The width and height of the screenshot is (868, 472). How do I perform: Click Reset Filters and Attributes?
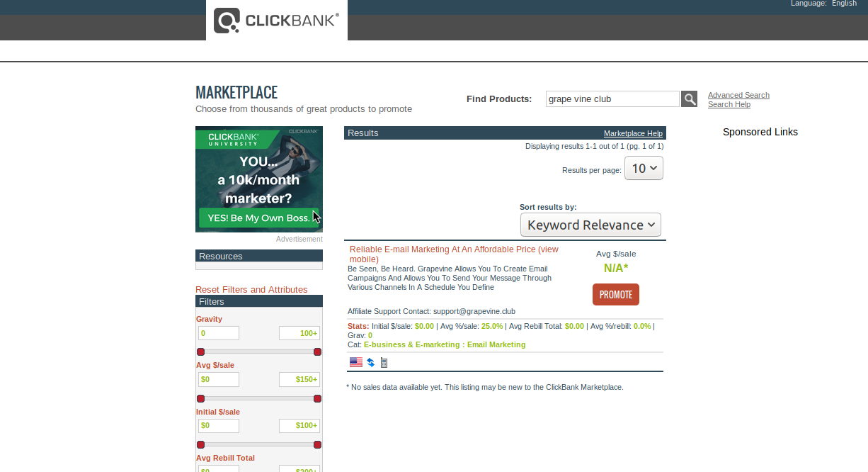point(251,289)
